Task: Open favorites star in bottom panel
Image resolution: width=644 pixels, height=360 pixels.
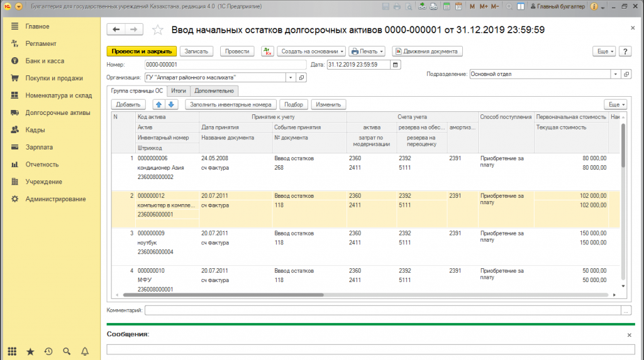Action: pos(30,351)
